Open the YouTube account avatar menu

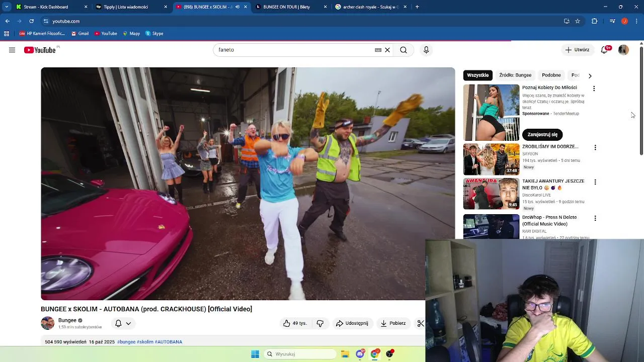click(x=623, y=50)
